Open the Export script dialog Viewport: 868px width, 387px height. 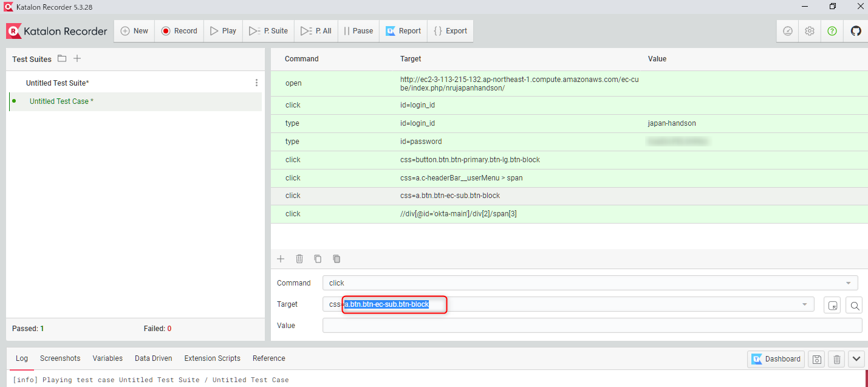450,31
